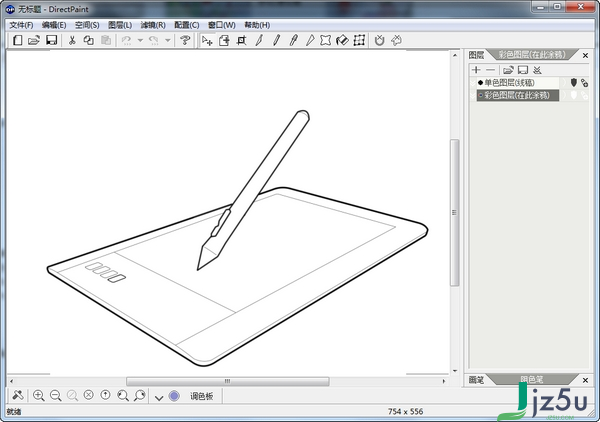Open the 调色板 palette button
Image resolution: width=600 pixels, height=422 pixels.
[202, 396]
